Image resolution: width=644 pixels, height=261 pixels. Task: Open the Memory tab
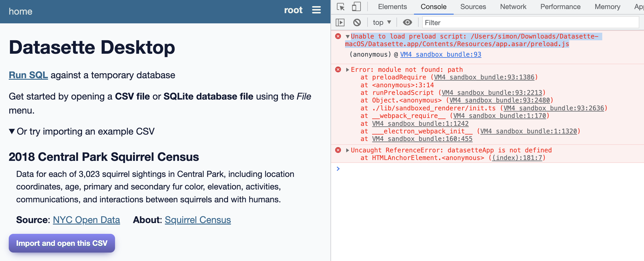coord(607,7)
